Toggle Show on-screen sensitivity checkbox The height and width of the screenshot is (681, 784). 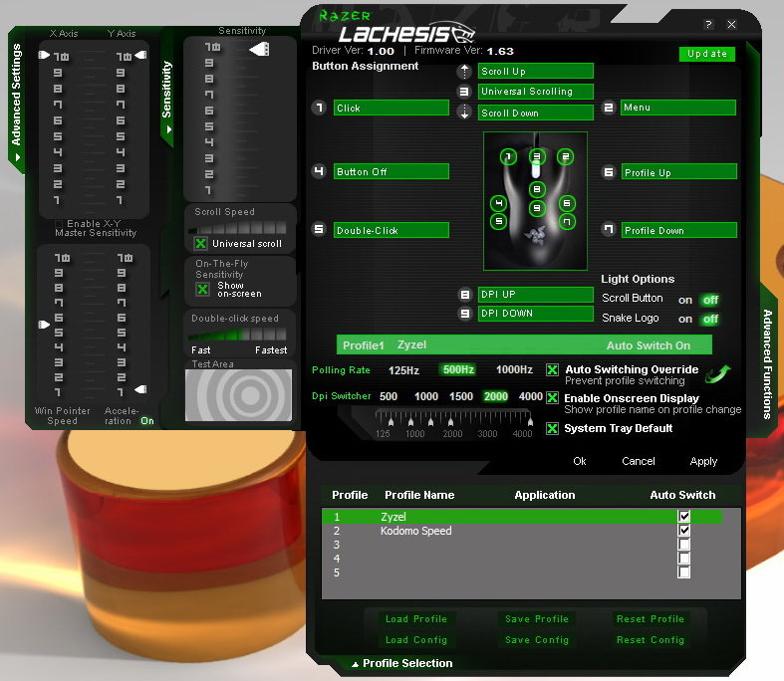[x=202, y=290]
